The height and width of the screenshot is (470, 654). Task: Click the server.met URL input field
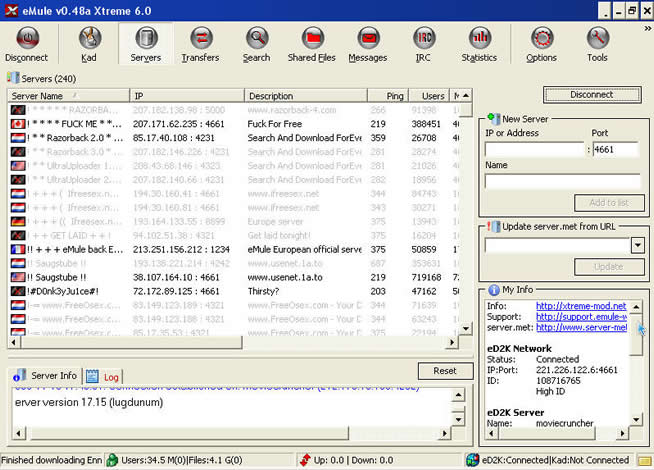[x=558, y=245]
